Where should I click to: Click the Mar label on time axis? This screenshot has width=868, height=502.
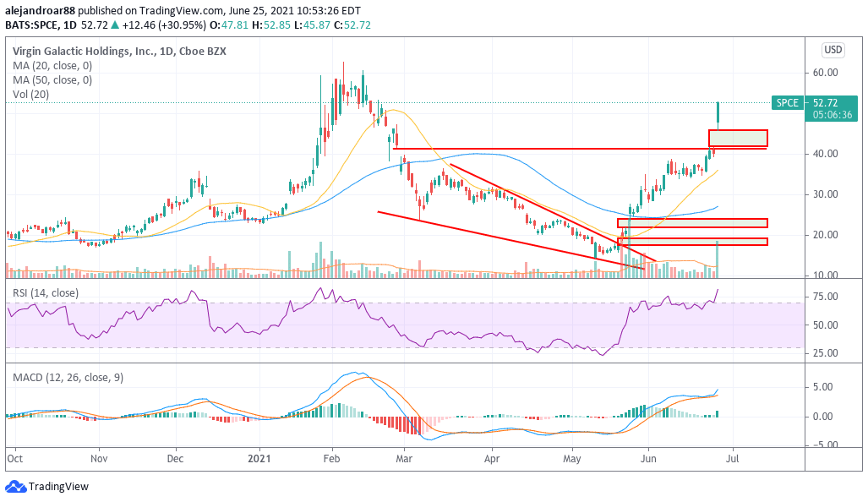pyautogui.click(x=404, y=459)
